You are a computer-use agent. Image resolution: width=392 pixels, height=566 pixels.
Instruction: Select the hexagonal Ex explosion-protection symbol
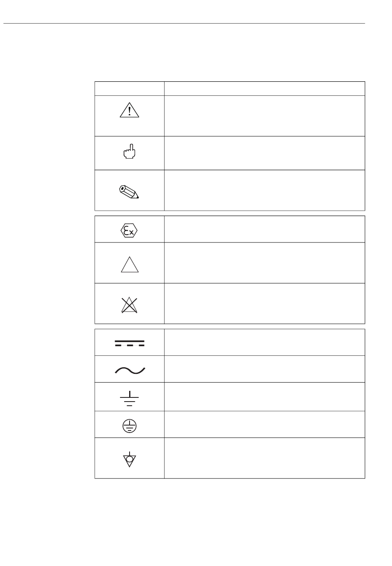click(x=130, y=231)
